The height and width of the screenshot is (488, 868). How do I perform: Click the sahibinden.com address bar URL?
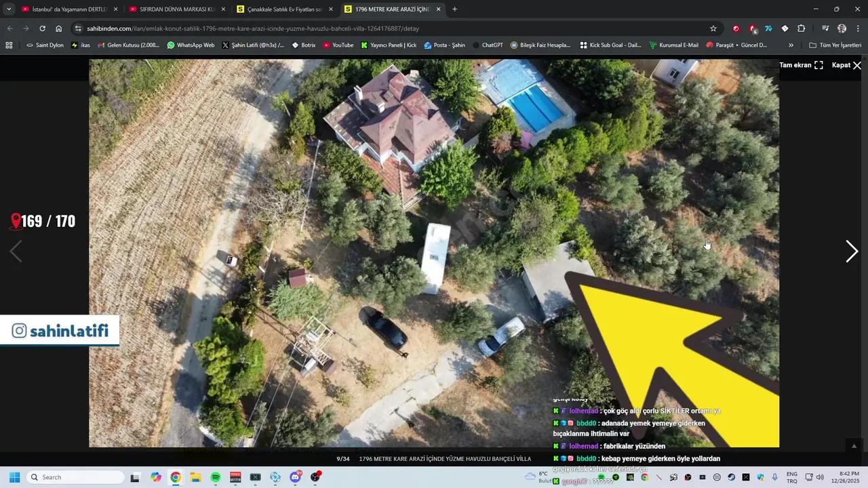[x=253, y=28]
